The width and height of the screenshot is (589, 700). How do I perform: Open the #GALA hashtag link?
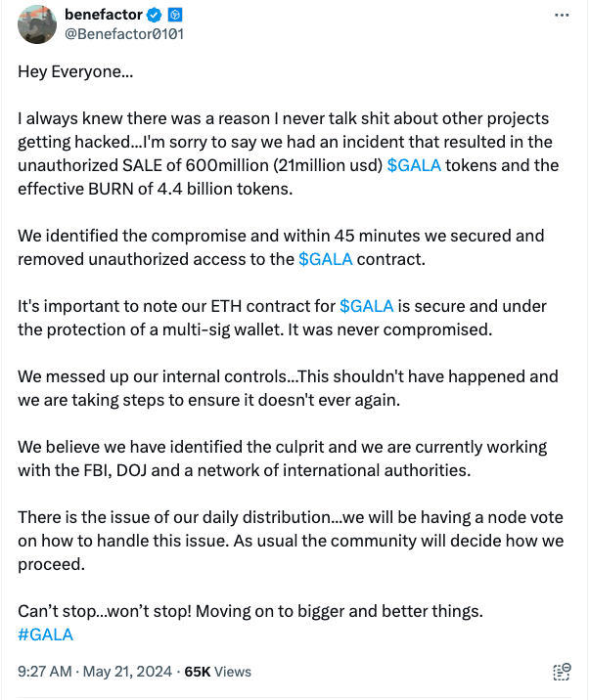(45, 634)
